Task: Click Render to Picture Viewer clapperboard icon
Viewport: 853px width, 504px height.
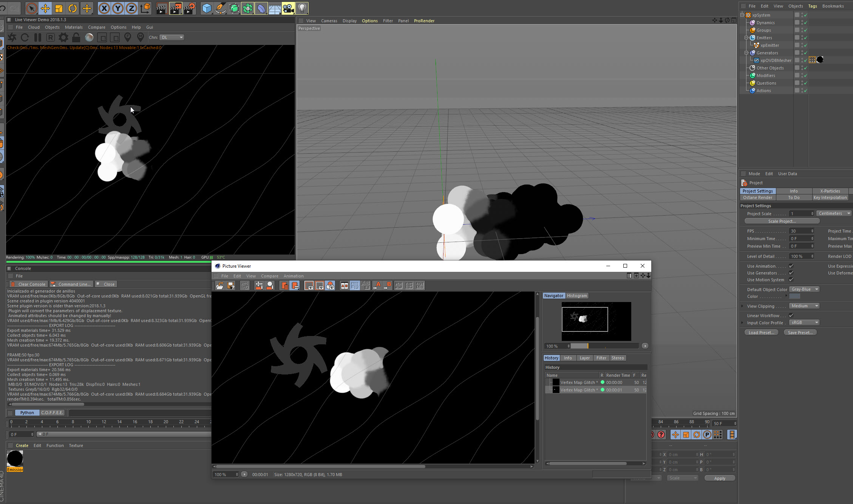Action: click(x=176, y=8)
